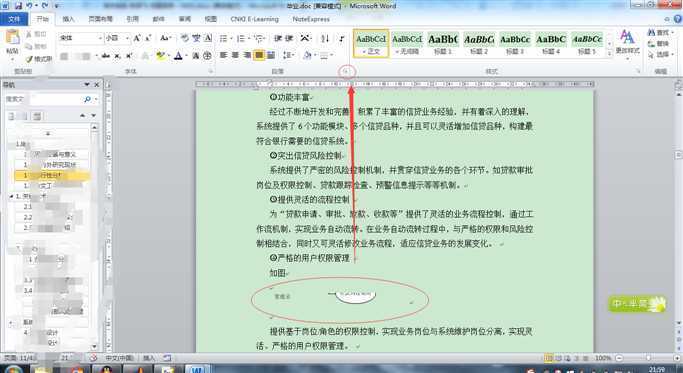This screenshot has width=683, height=373.
Task: Click the Format Painter brush icon
Action: 30,58
